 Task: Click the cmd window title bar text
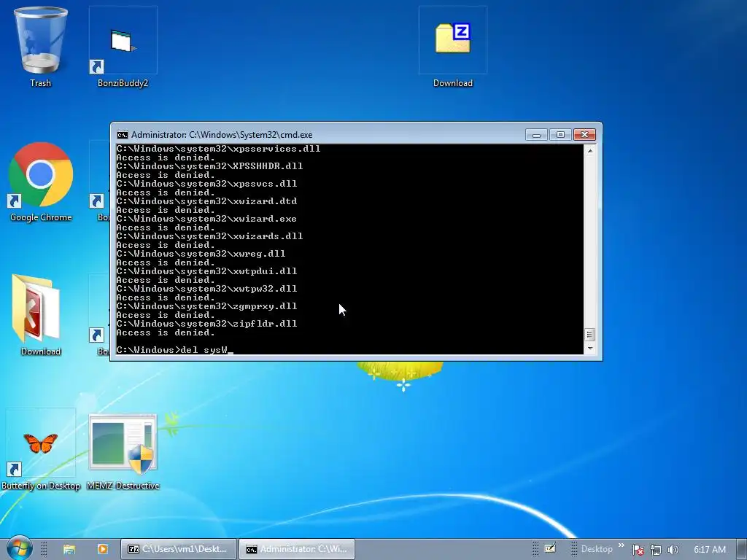tap(222, 135)
